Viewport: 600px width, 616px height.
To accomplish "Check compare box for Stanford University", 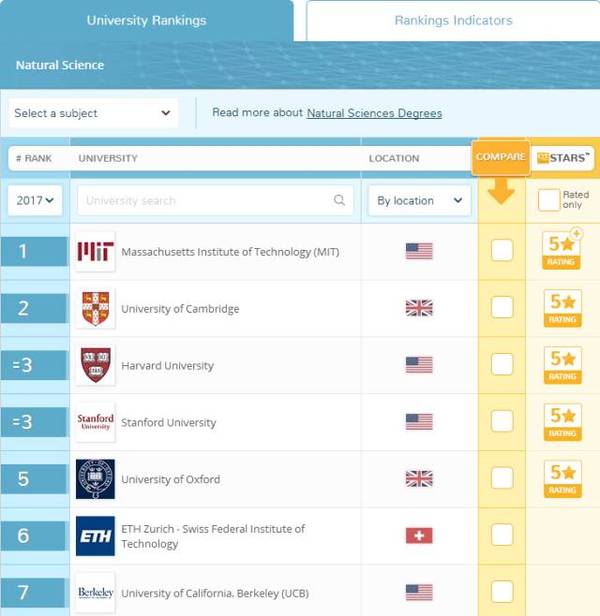I will (x=502, y=421).
